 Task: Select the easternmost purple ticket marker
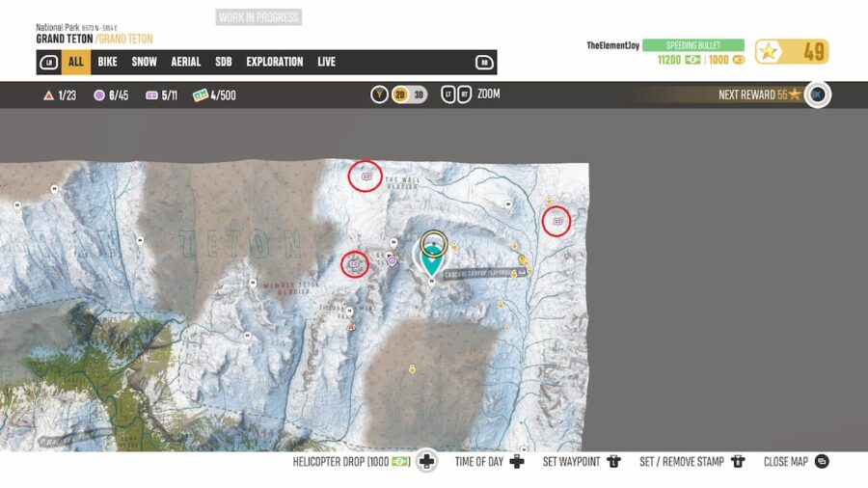click(557, 221)
